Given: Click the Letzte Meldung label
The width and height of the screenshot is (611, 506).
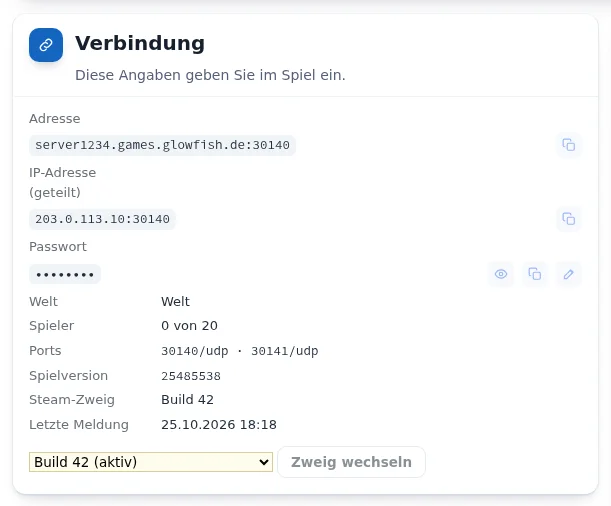Looking at the screenshot, I should tap(79, 425).
